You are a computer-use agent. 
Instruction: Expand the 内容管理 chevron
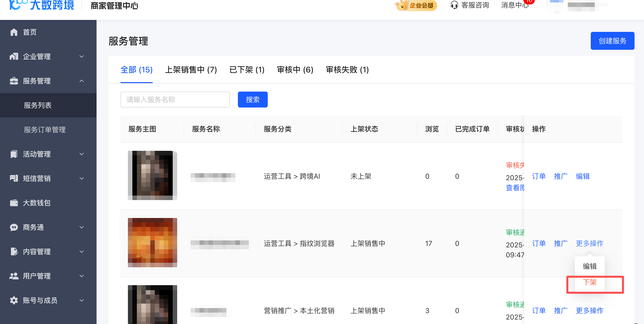82,252
